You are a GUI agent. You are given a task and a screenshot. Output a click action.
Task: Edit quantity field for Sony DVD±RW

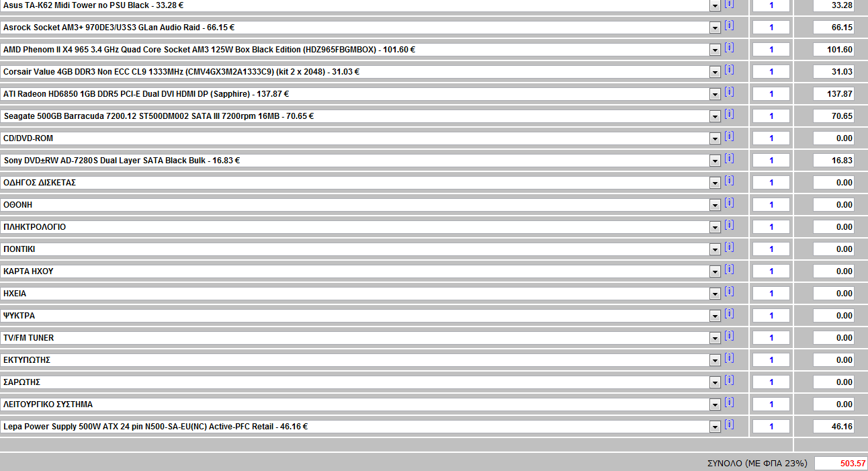[771, 161]
